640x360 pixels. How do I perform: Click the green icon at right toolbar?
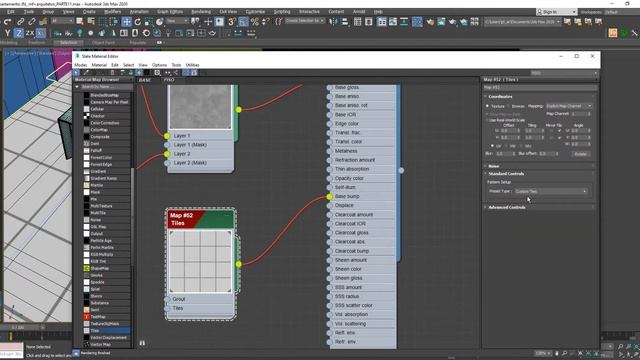pos(624,33)
